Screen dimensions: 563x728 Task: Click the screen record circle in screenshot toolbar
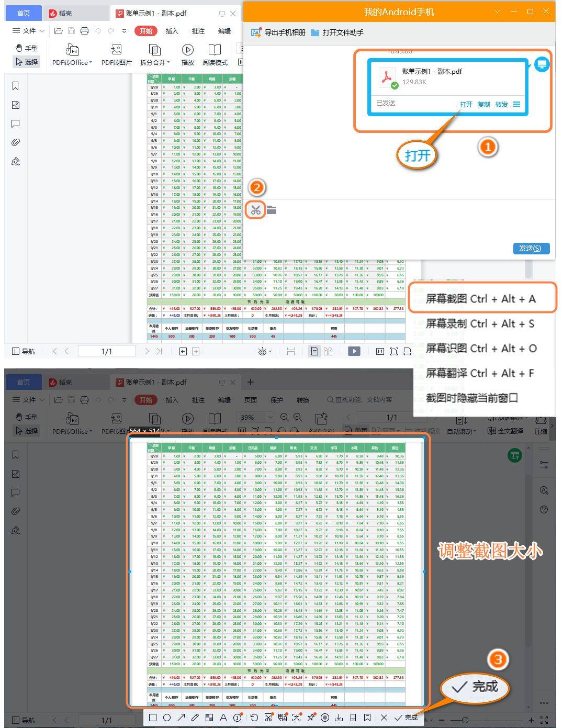pyautogui.click(x=325, y=718)
